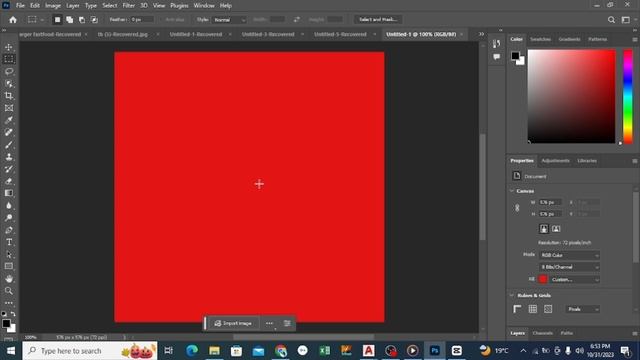This screenshot has height=360, width=640.
Task: Select the Hand tool
Action: [x=9, y=279]
